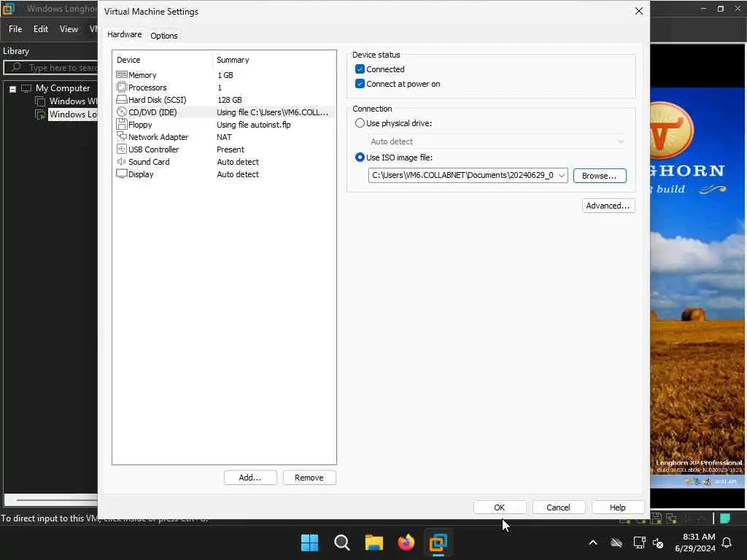Click the library search magnifier icon
Screen dimensions: 747x560
pyautogui.click(x=16, y=67)
